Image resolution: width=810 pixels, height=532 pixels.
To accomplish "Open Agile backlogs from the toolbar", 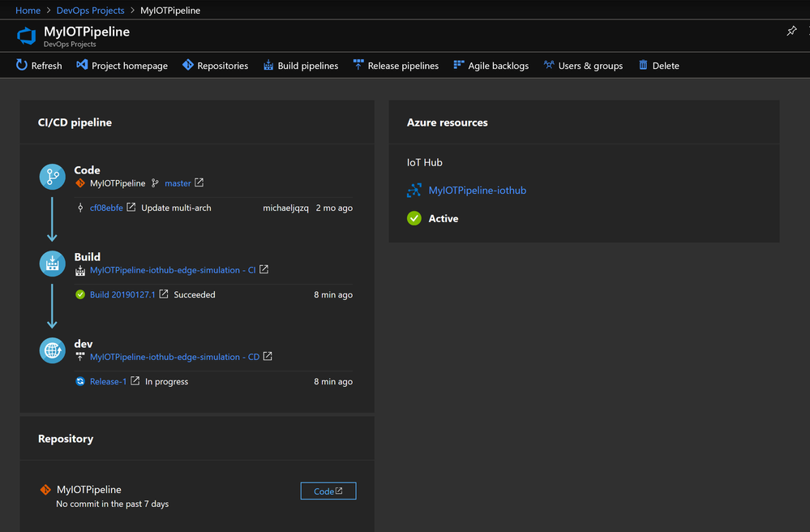I will [491, 66].
